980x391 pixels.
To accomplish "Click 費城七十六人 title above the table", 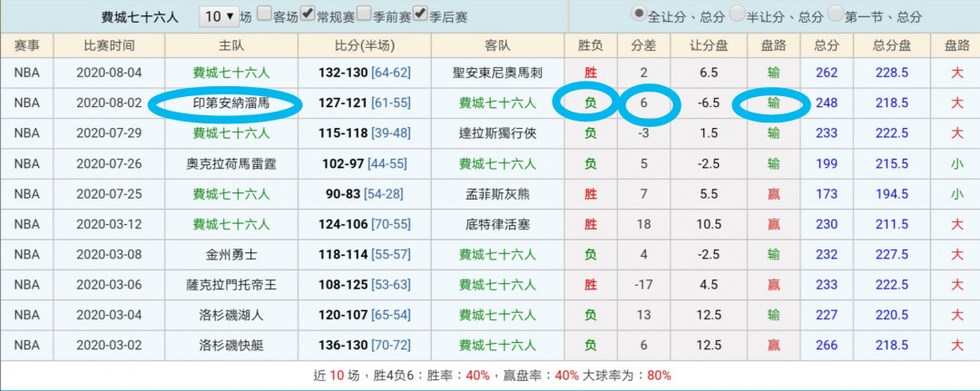I will coord(140,17).
